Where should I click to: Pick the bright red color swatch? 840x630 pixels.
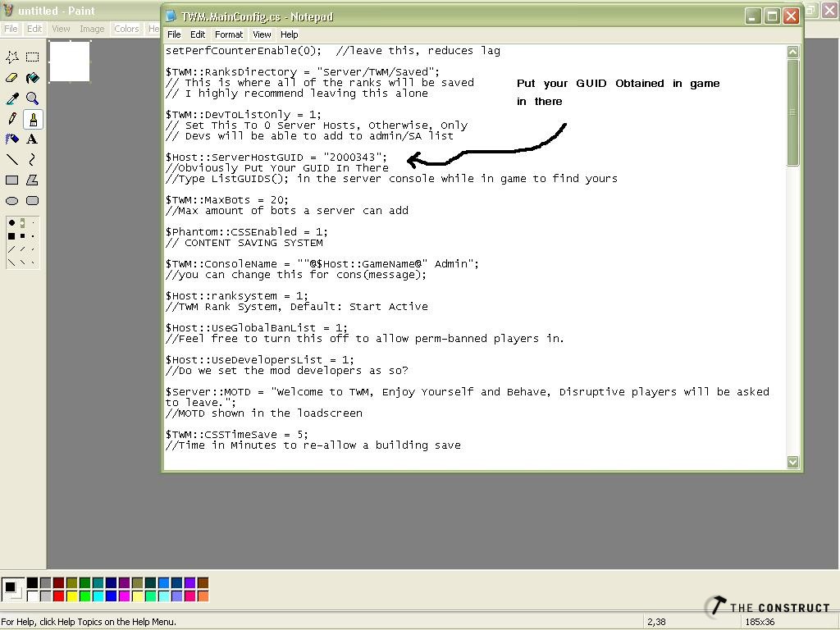click(x=58, y=596)
